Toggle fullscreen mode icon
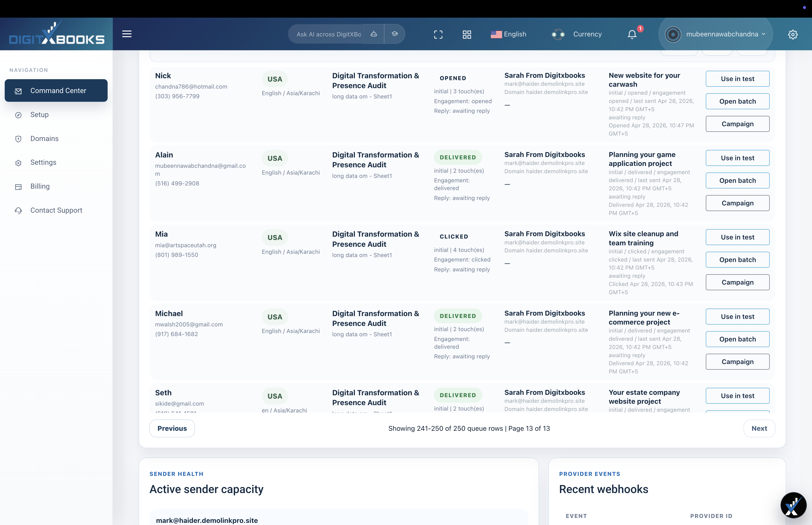 tap(438, 34)
